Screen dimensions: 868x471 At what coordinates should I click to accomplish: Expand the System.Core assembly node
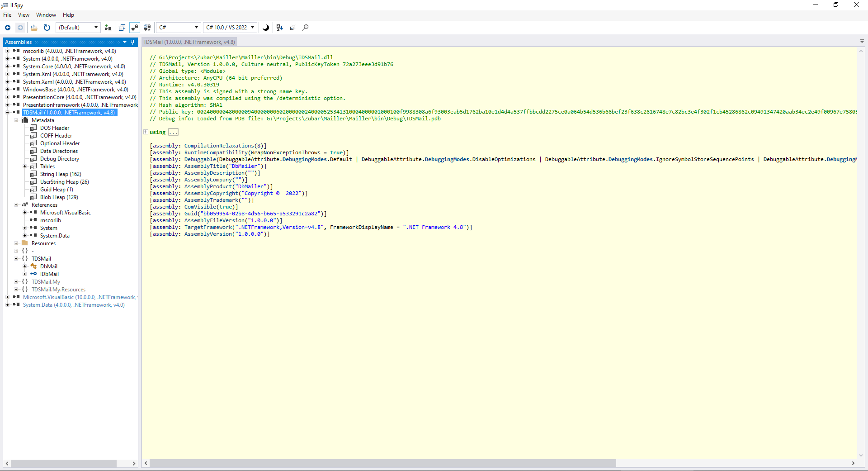coord(8,67)
